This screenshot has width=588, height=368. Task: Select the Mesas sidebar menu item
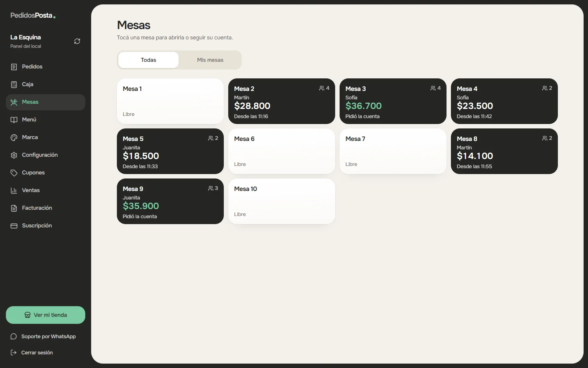46,102
